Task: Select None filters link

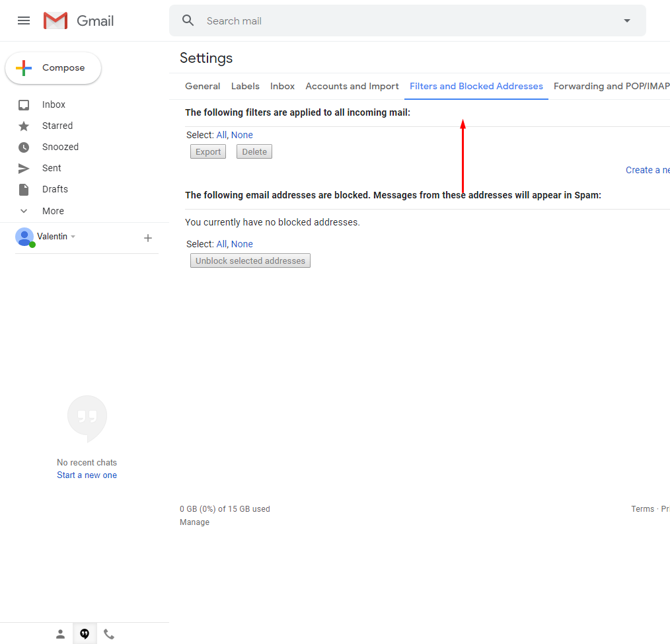Action: click(x=242, y=135)
